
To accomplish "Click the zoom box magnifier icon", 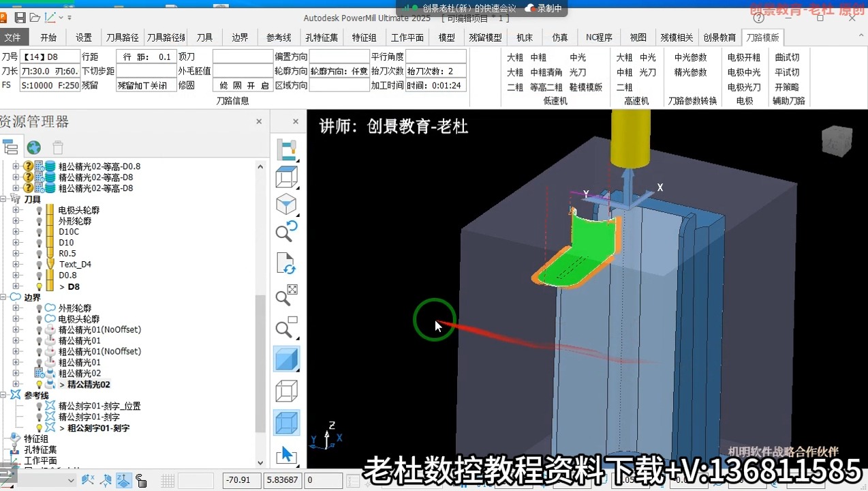I will coord(287,327).
